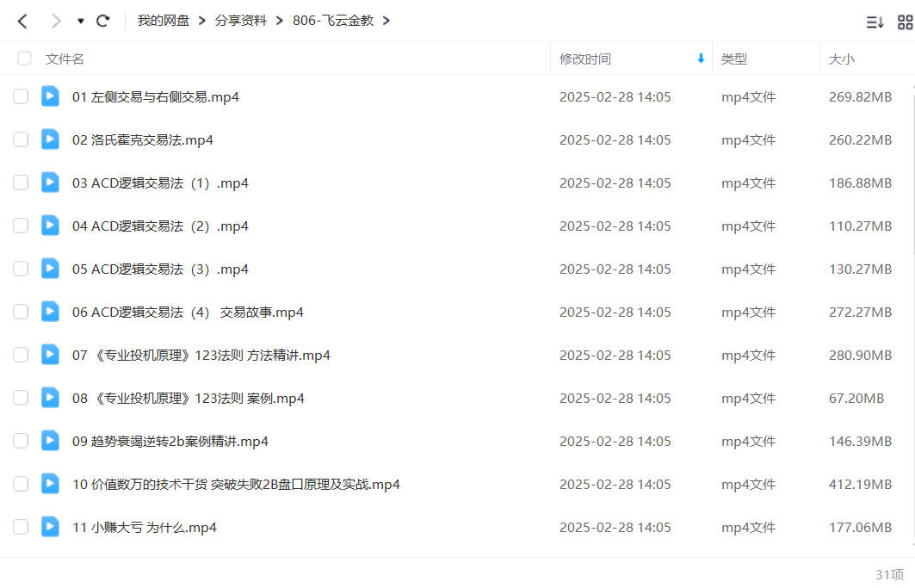
Task: Open file 09 趋势衰竭逆转2b案例精讲.mp4
Action: click(x=170, y=442)
